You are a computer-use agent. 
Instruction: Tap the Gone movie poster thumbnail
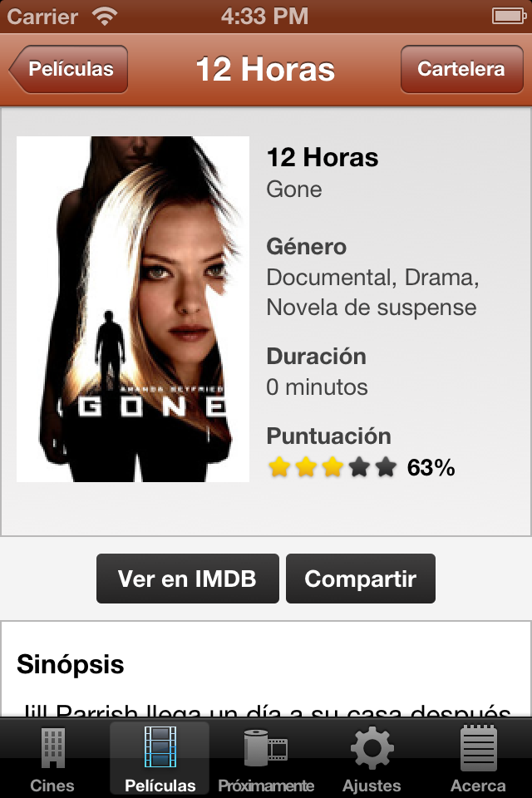133,309
